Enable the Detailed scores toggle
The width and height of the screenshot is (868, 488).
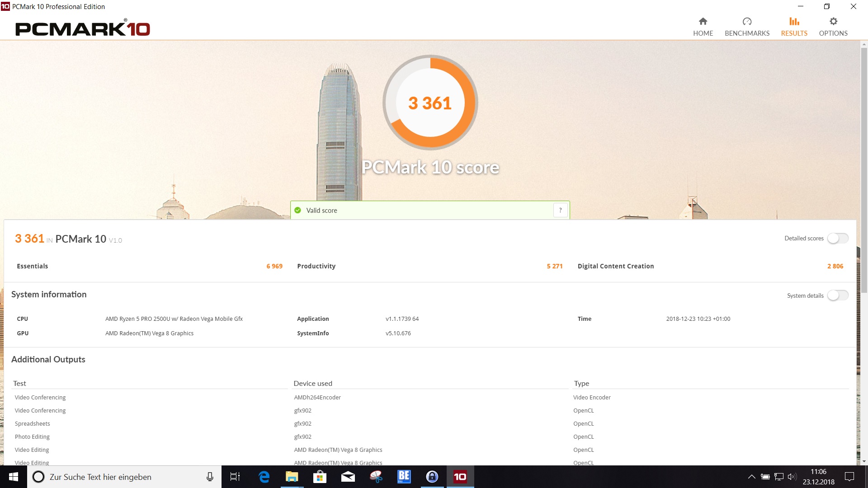(838, 238)
